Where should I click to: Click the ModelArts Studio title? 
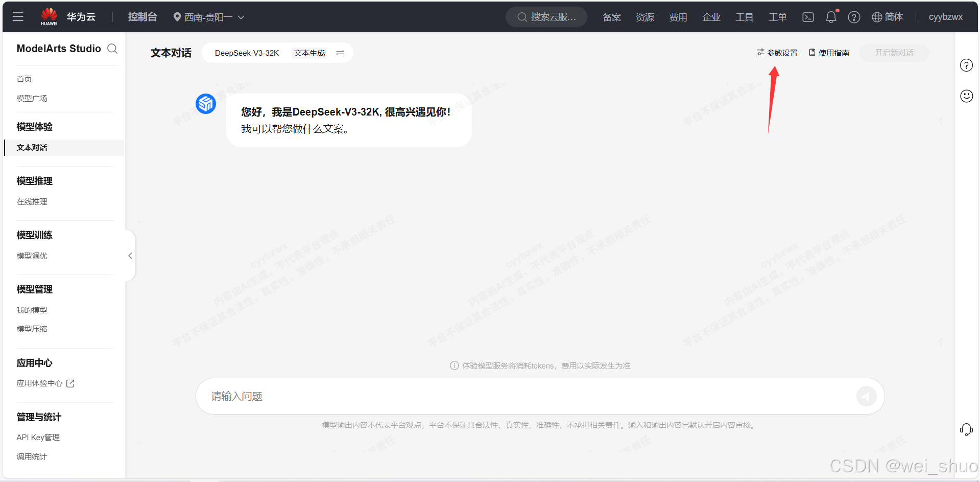59,49
